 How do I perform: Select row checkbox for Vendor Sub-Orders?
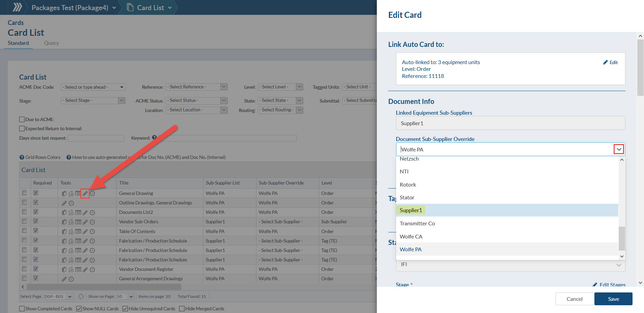tap(24, 221)
